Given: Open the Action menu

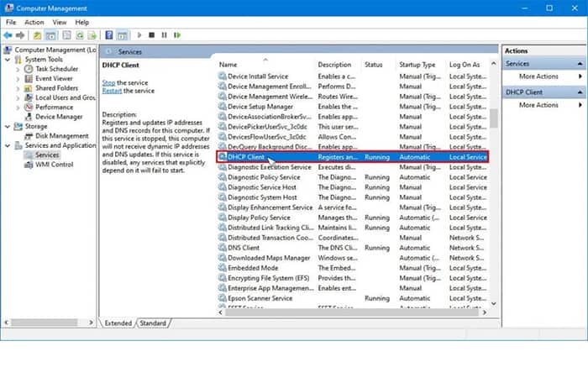Looking at the screenshot, I should pos(34,23).
